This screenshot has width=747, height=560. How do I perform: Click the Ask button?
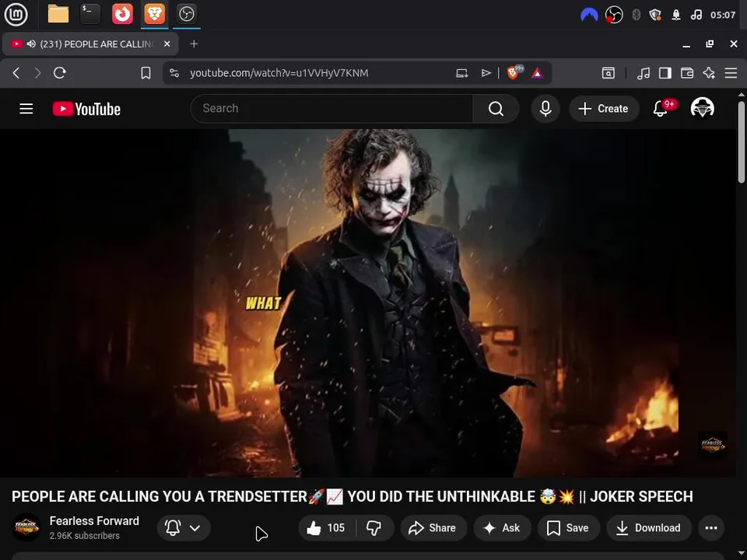(502, 527)
